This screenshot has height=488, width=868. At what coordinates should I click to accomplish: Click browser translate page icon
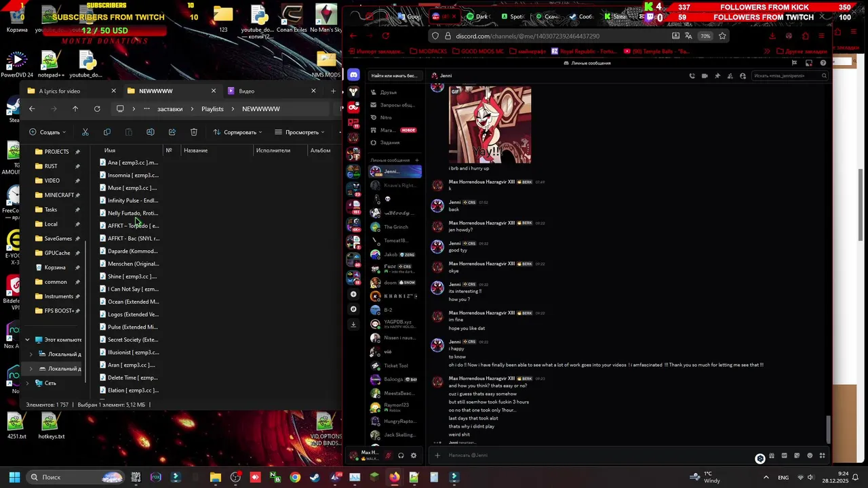[688, 36]
